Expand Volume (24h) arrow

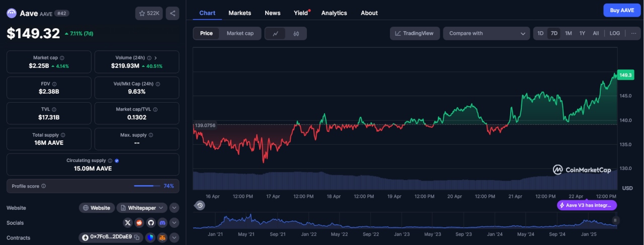pyautogui.click(x=155, y=58)
